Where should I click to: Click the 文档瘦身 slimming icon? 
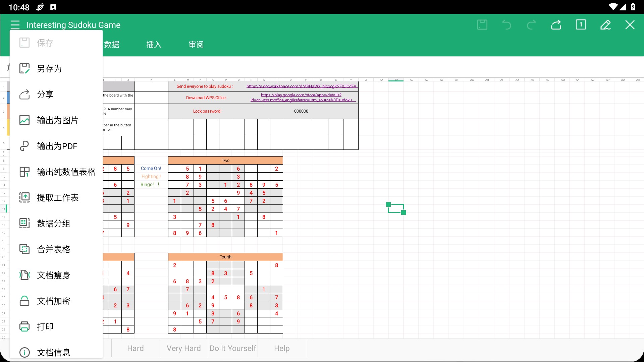pos(24,275)
